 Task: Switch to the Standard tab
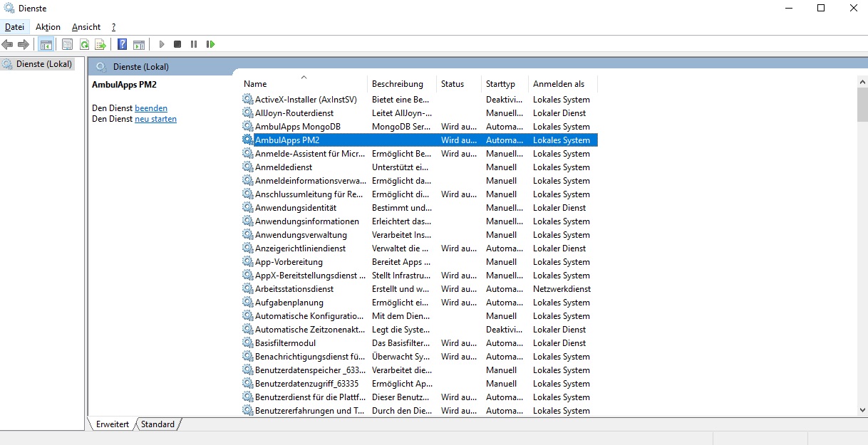pos(157,424)
